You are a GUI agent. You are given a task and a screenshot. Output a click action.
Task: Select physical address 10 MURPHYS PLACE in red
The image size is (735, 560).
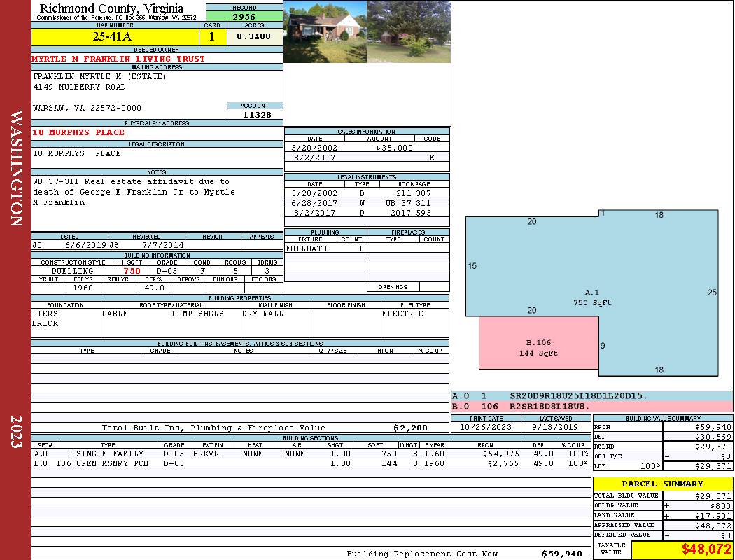78,132
